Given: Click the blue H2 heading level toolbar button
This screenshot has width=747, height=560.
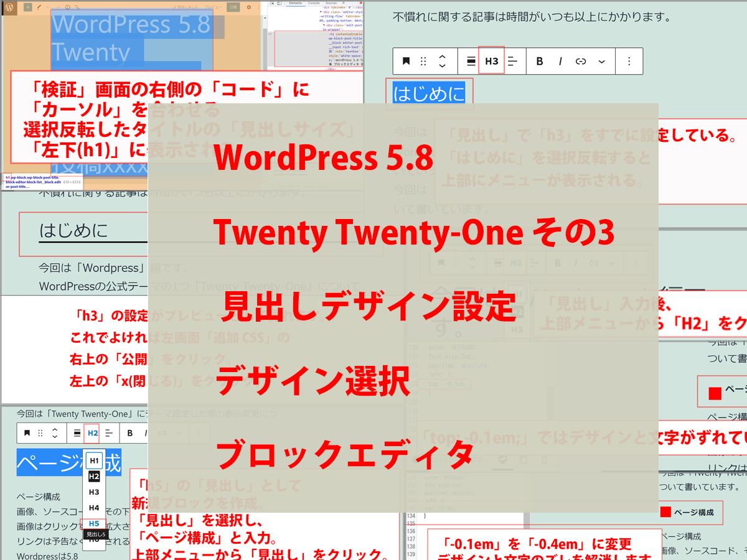Looking at the screenshot, I should point(93,433).
